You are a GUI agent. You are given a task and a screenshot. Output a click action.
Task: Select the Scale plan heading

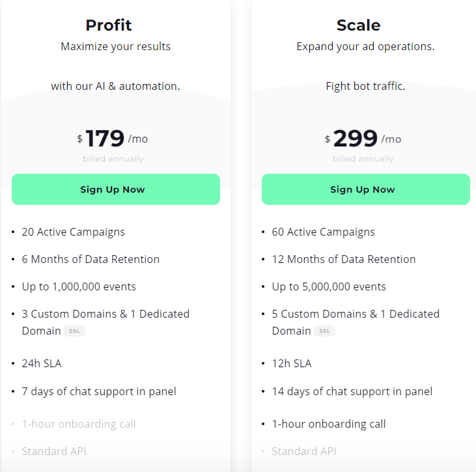click(x=359, y=25)
